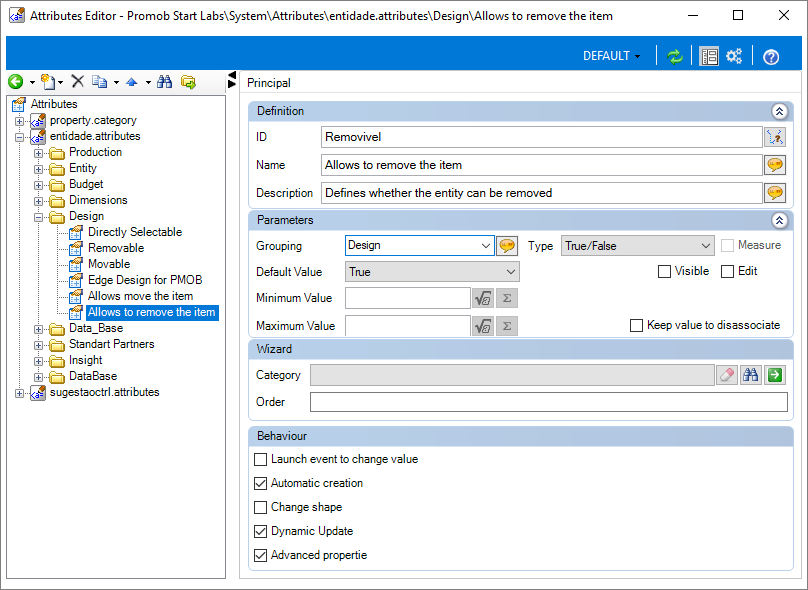This screenshot has width=808, height=590.
Task: Click formula icon beside Minimum Value
Action: click(483, 298)
